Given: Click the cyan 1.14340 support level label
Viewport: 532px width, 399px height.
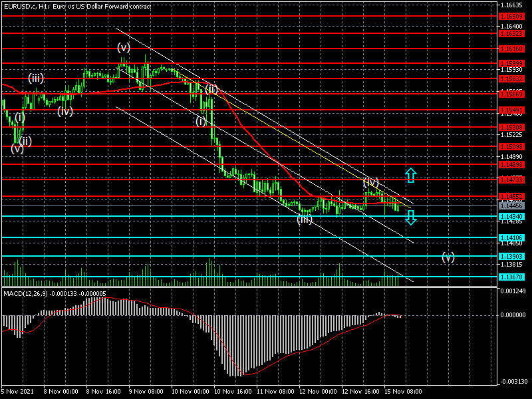Looking at the screenshot, I should pos(511,216).
